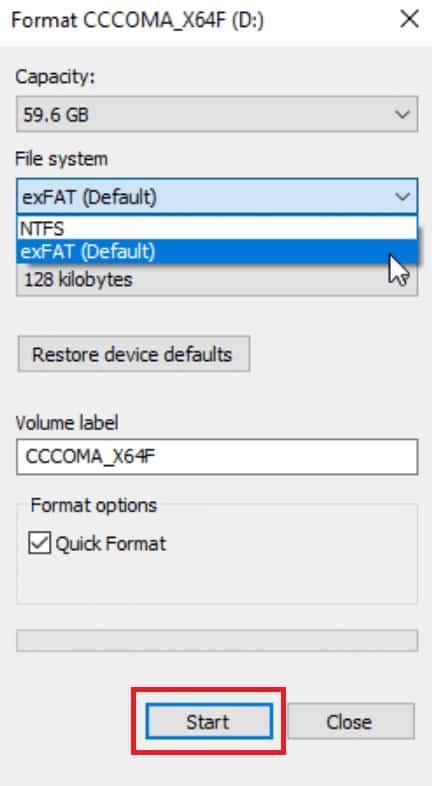Click Restore device defaults
Image resolution: width=432 pixels, height=786 pixels.
(134, 354)
